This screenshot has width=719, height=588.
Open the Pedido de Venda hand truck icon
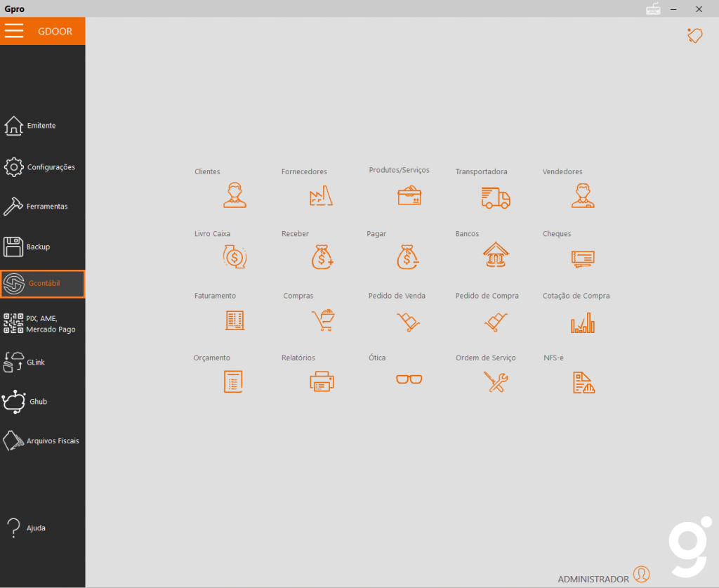click(x=408, y=322)
